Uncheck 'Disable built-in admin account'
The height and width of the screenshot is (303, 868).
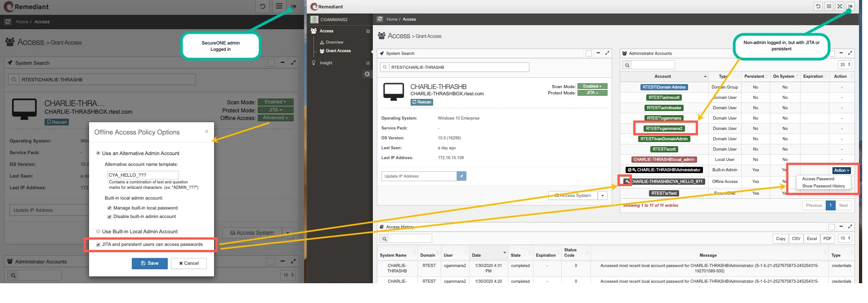109,217
